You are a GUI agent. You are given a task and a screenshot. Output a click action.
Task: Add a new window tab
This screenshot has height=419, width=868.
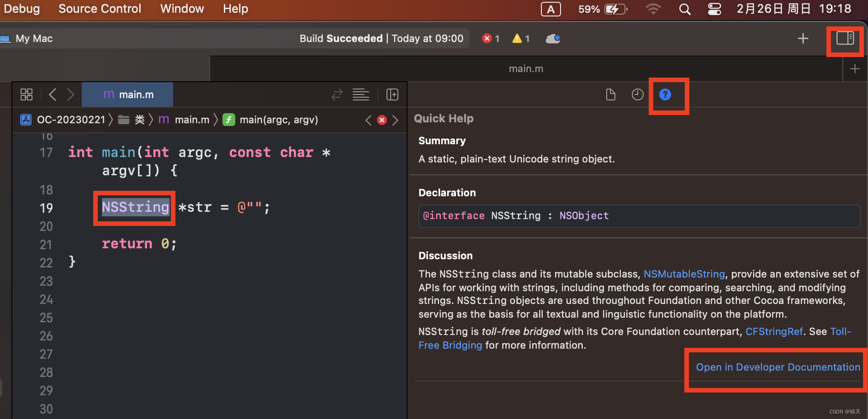pyautogui.click(x=855, y=69)
